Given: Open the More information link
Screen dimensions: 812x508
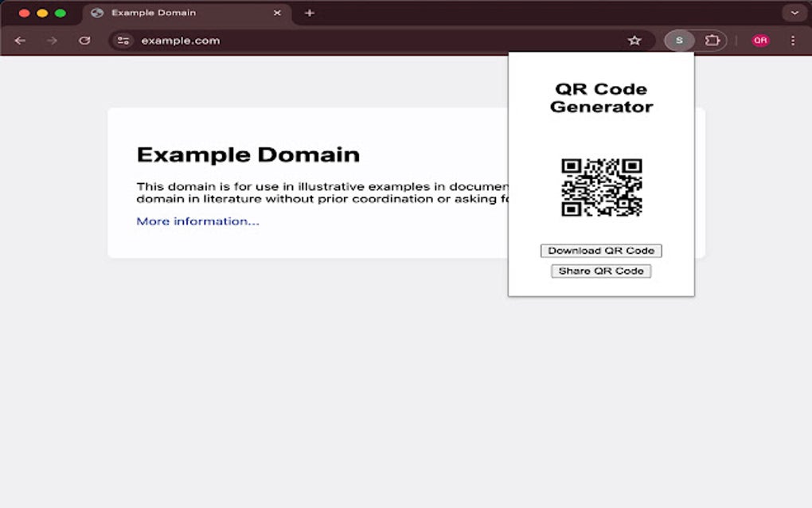Looking at the screenshot, I should click(x=196, y=221).
